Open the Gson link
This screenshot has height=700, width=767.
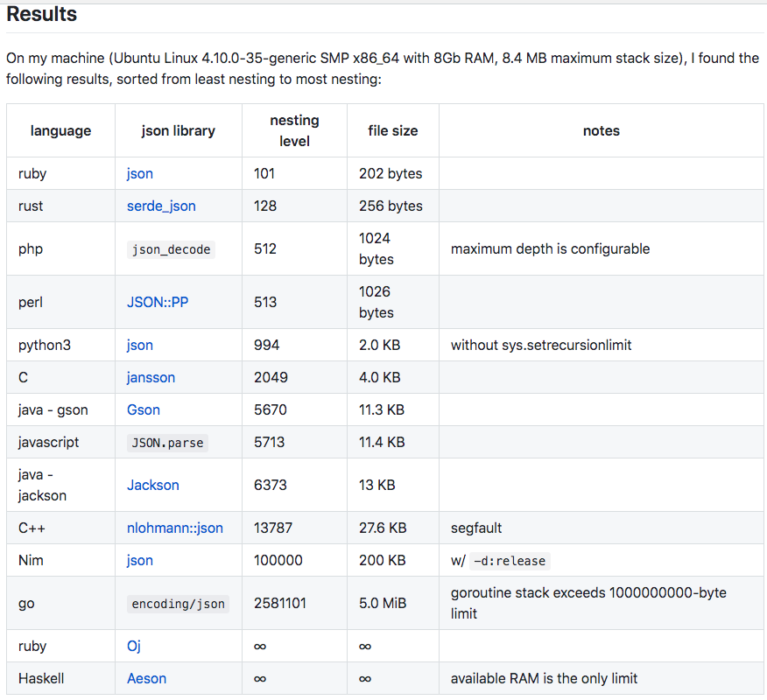[144, 409]
